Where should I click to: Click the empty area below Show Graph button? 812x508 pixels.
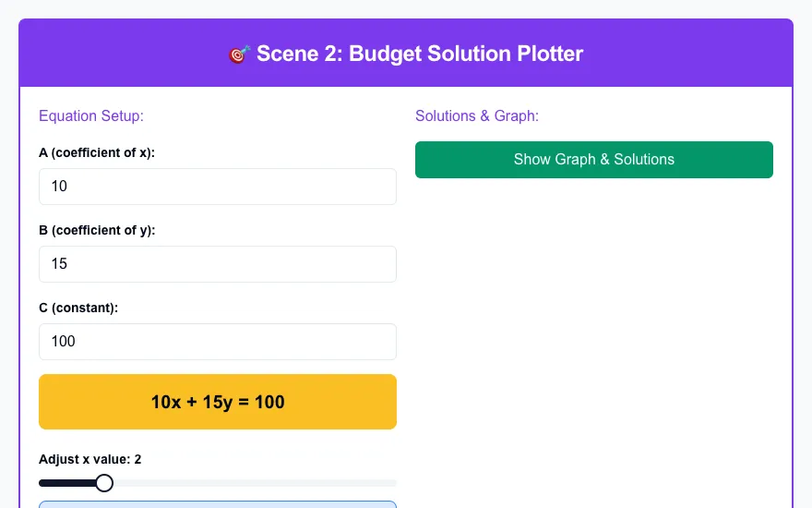click(x=594, y=337)
